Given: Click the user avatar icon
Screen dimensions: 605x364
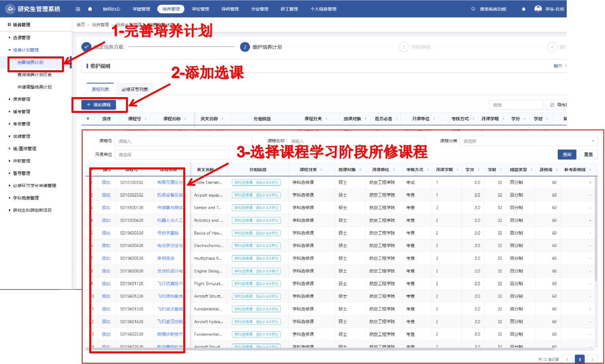Looking at the screenshot, I should 538,9.
